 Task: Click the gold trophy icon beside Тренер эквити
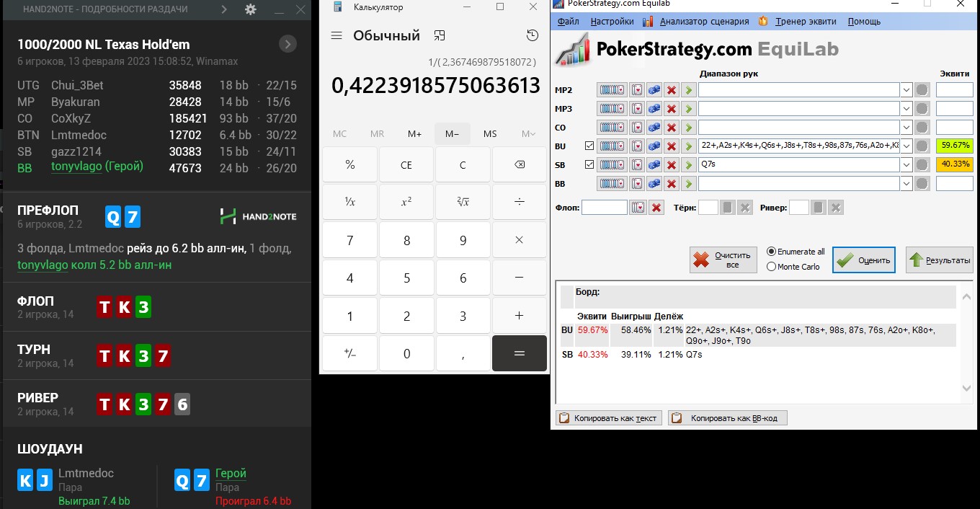click(x=763, y=22)
